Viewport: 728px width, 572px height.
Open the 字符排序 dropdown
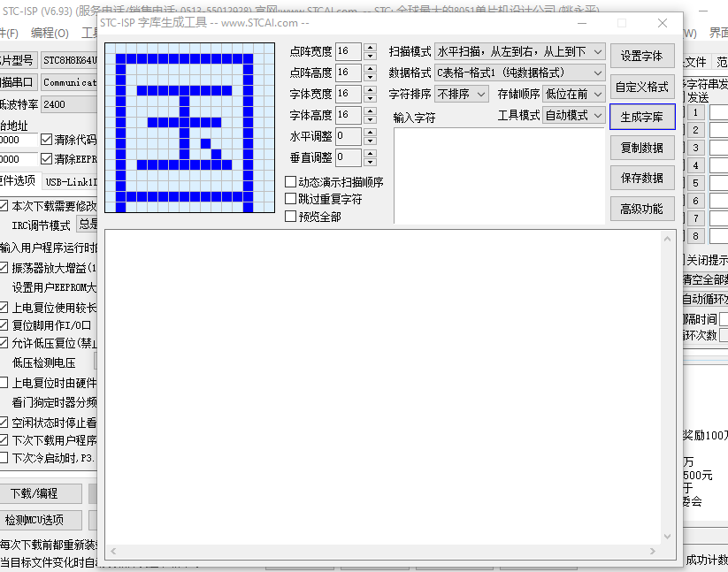click(462, 95)
